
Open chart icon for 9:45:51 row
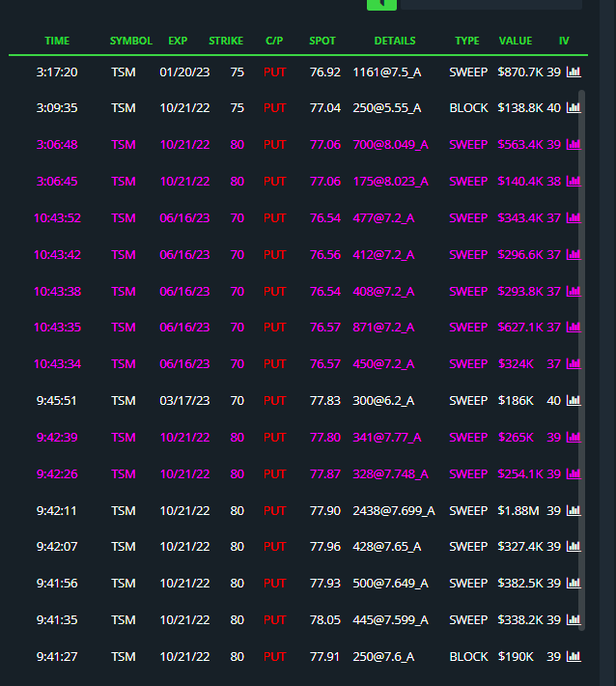tap(574, 401)
